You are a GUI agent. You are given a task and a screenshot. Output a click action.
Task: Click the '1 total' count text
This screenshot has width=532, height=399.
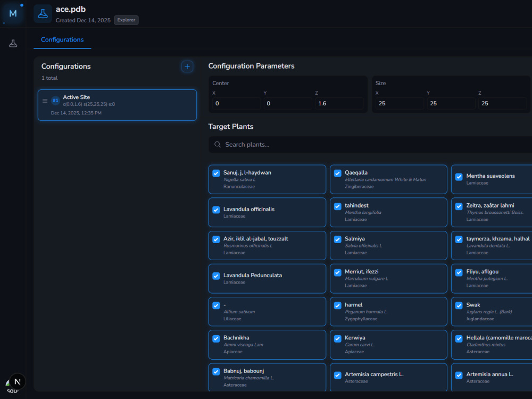[x=49, y=78]
